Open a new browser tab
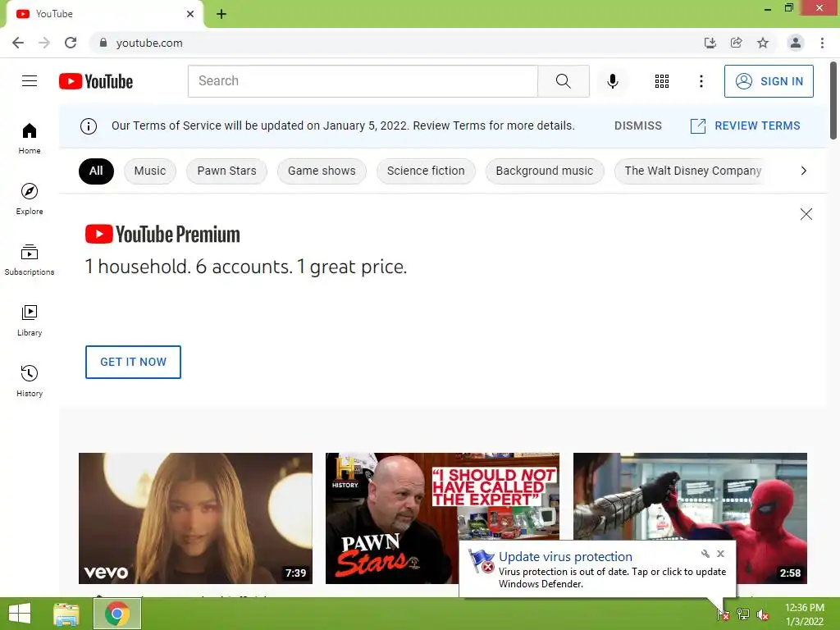 tap(221, 14)
